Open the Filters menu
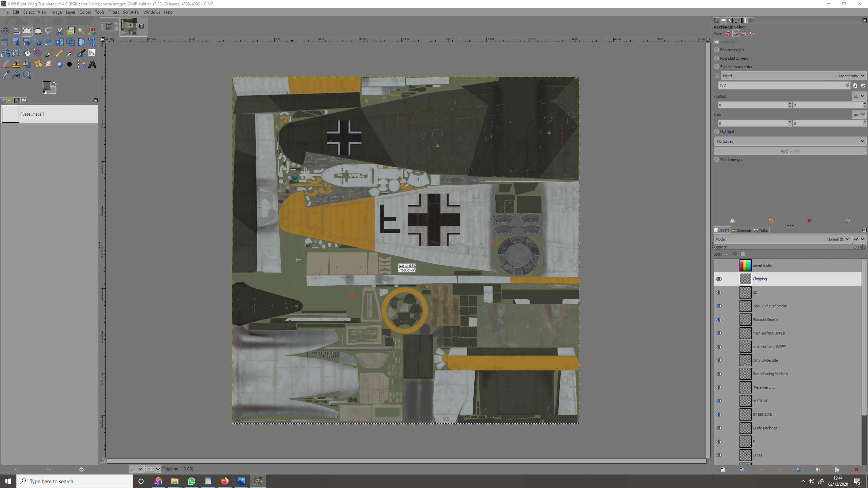Viewport: 868px width, 488px height. point(114,12)
